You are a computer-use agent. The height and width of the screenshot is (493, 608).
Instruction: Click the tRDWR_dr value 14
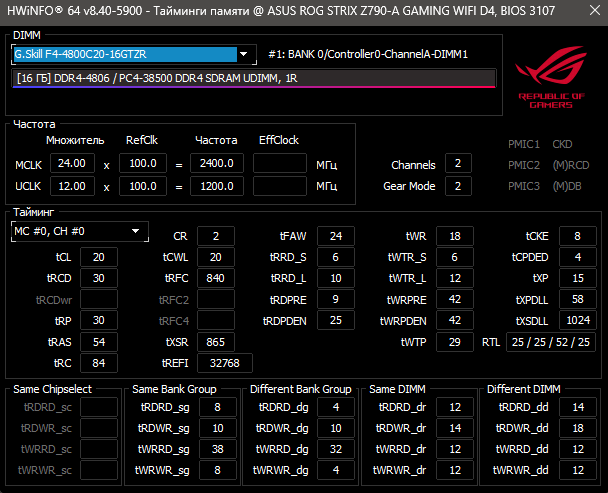(455, 428)
